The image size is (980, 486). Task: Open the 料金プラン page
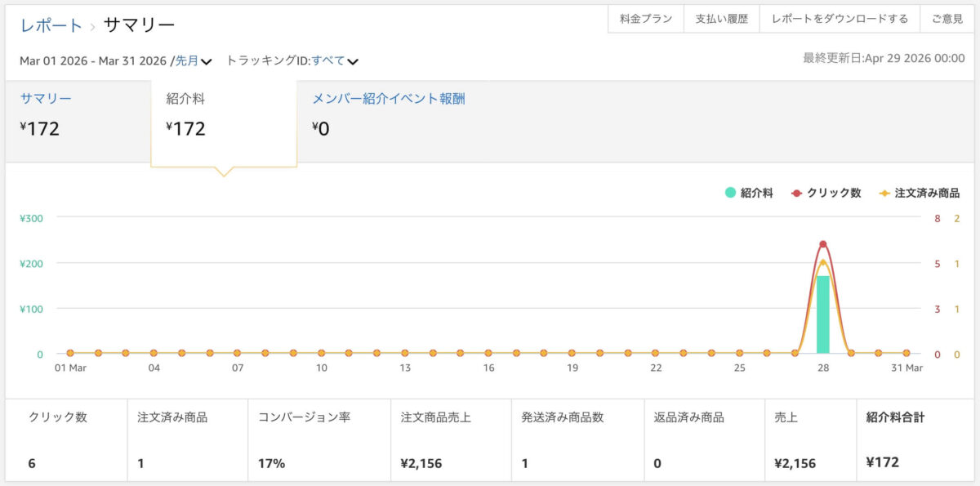click(644, 17)
